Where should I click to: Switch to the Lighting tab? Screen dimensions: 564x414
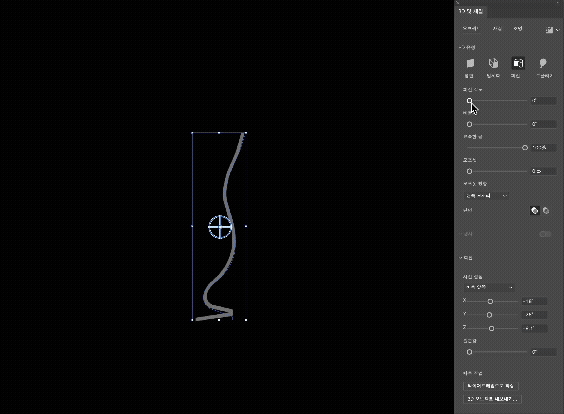point(518,28)
